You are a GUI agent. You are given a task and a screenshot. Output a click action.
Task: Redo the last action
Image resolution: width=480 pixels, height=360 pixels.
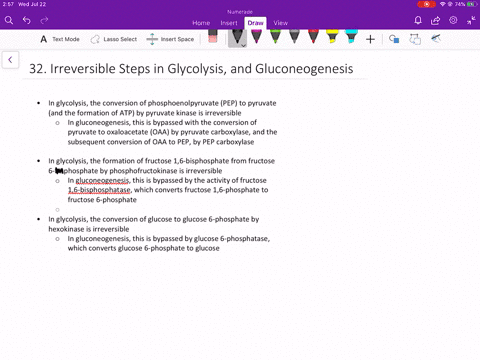44,21
